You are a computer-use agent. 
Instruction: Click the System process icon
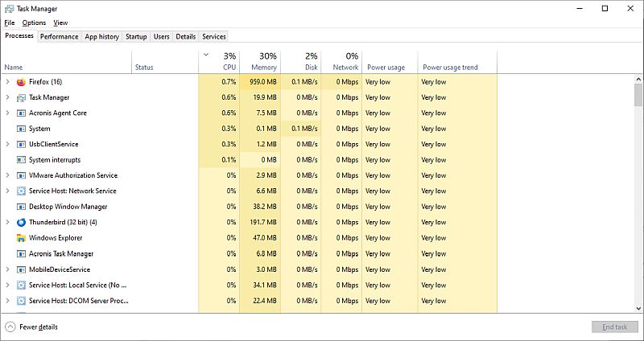(x=21, y=129)
